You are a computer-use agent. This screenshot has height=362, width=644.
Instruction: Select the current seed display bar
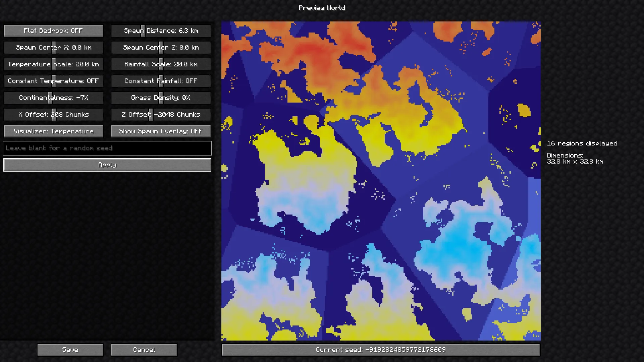(381, 350)
